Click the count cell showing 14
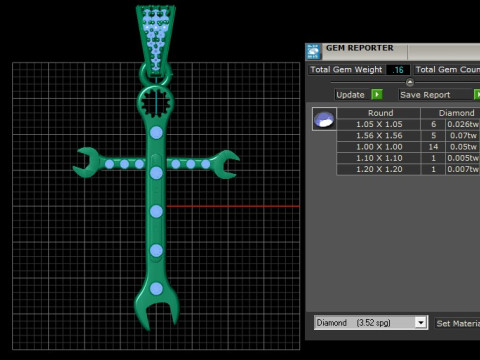The width and height of the screenshot is (480, 360). click(x=433, y=147)
